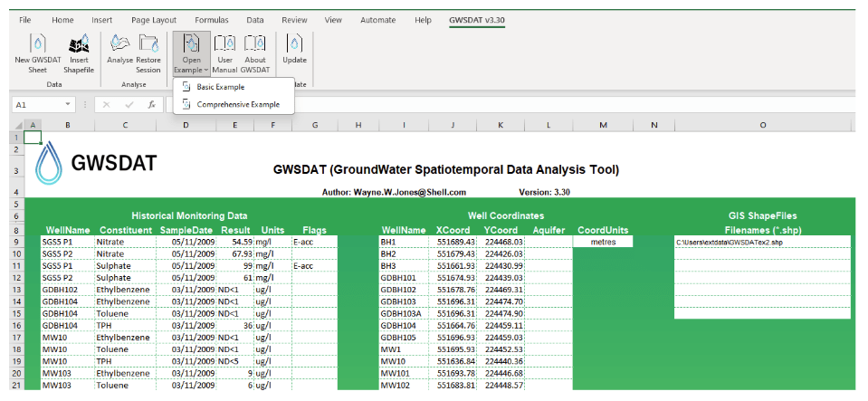Click the ND<5 result cell
Viewport: 868px width, 401px height.
pos(235,361)
